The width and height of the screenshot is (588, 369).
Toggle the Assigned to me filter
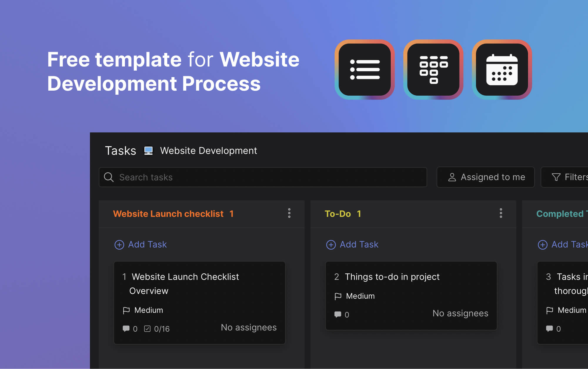coord(485,177)
